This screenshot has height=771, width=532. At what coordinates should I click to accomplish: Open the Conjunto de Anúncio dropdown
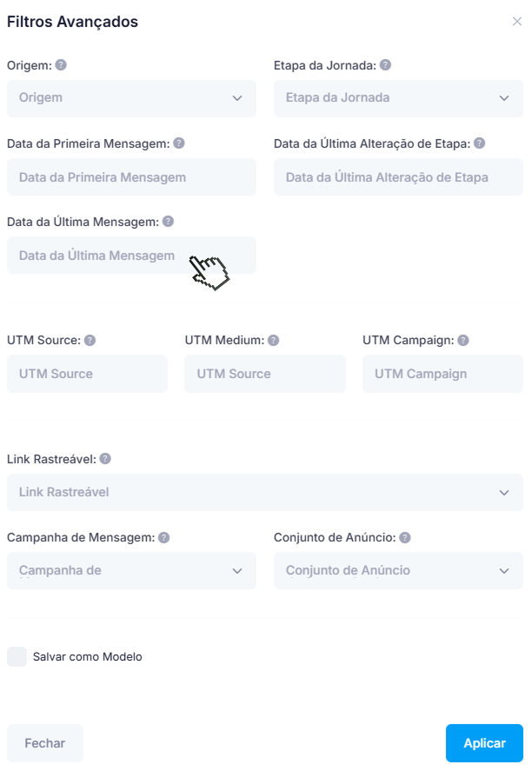point(398,571)
